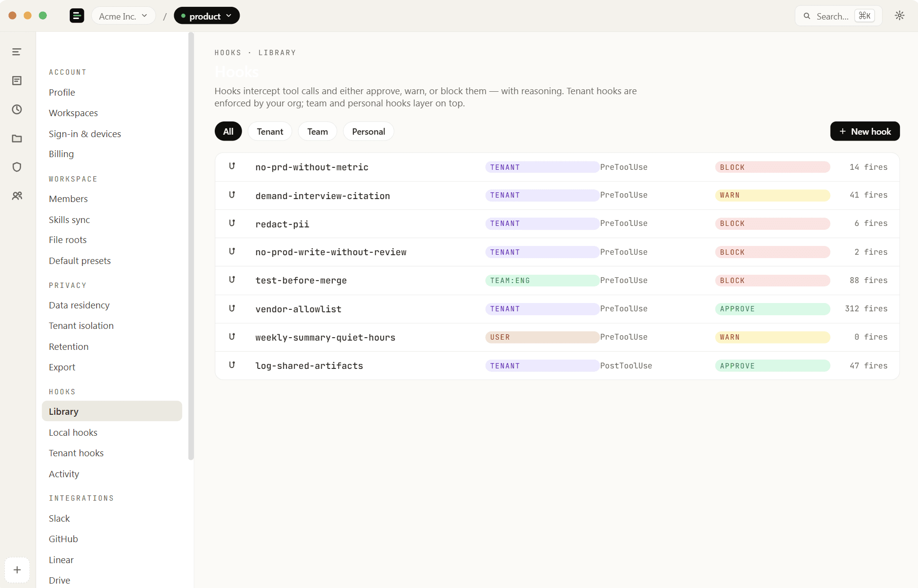The height and width of the screenshot is (588, 918).
Task: Click the USER scope badge
Action: tap(542, 337)
